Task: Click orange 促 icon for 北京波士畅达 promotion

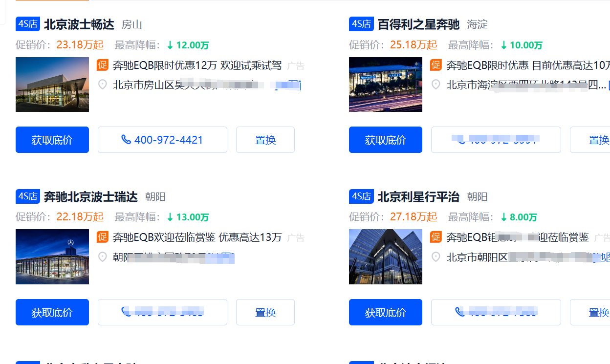Action: point(102,65)
